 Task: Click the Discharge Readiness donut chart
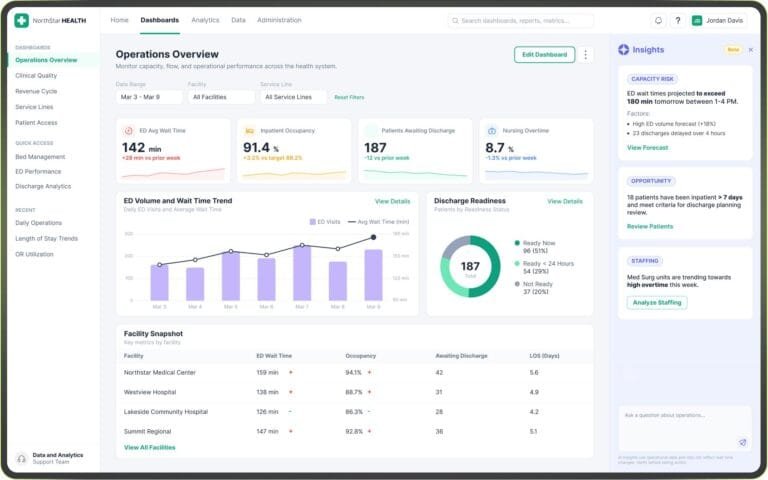(x=470, y=266)
